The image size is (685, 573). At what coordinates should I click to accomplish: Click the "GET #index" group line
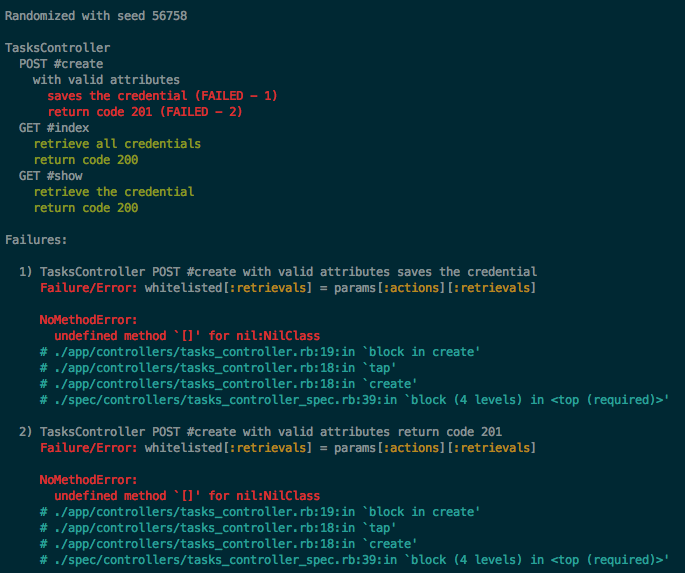tap(54, 128)
